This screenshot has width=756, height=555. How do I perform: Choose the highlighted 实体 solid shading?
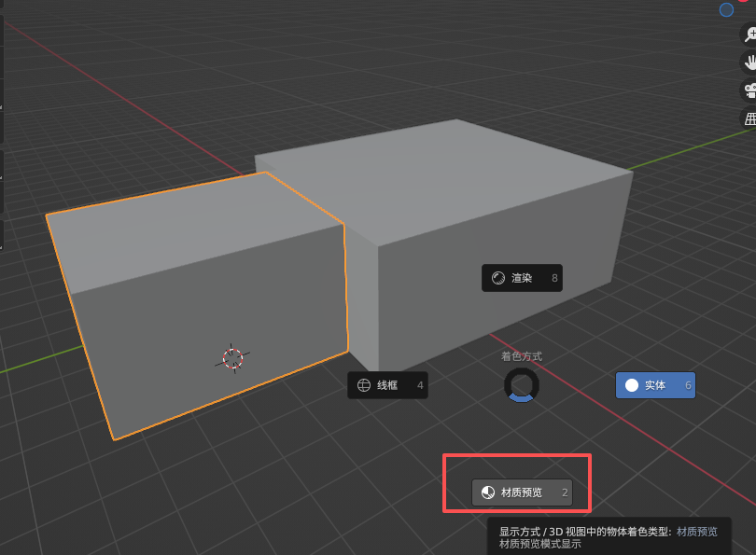(x=655, y=385)
